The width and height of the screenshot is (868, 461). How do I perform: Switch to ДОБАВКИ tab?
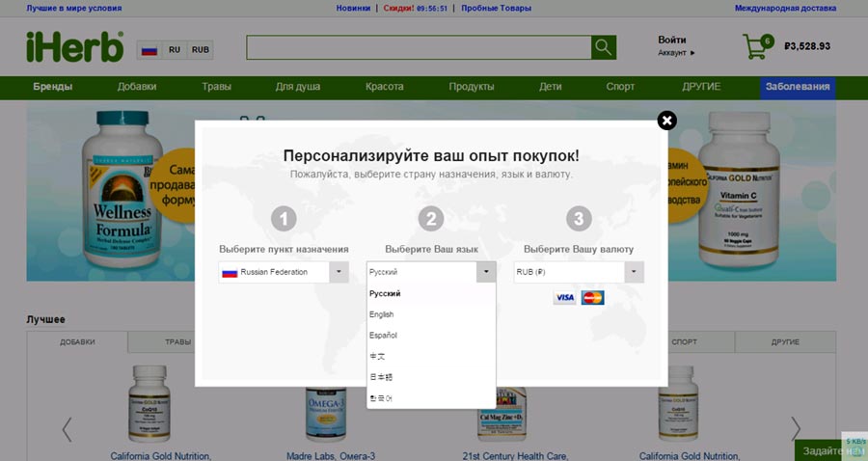tap(77, 342)
